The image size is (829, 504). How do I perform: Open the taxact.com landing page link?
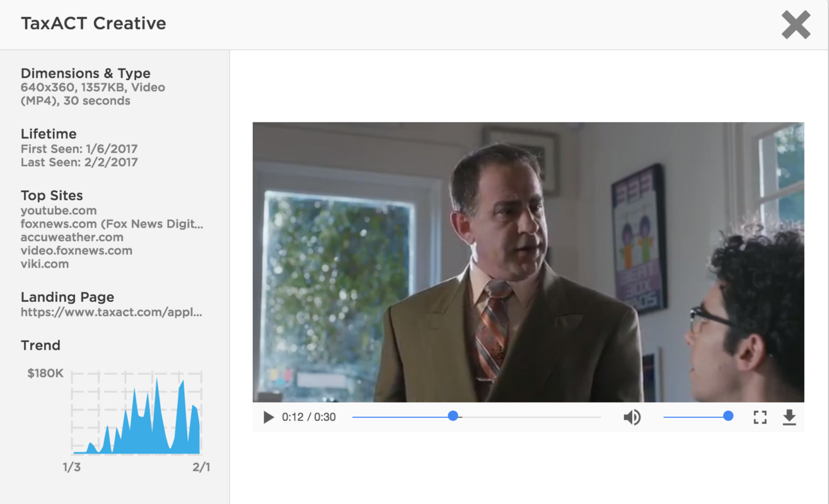tap(112, 312)
